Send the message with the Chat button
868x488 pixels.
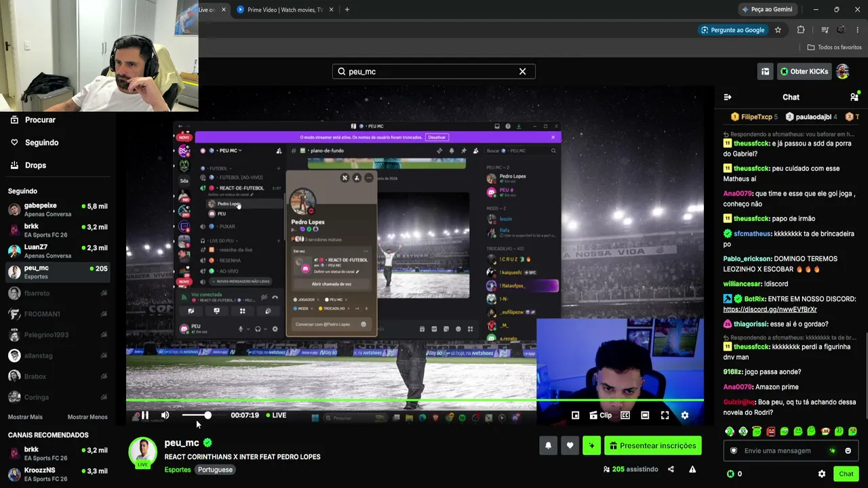846,474
